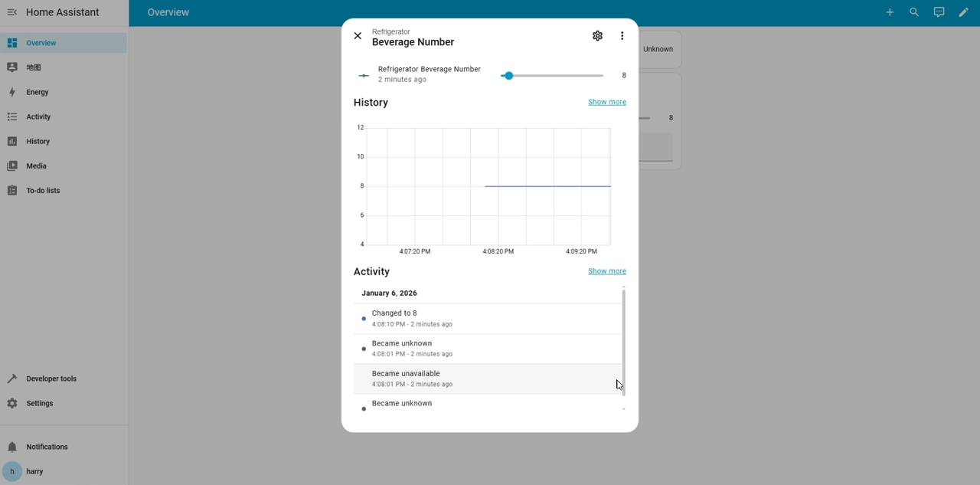Open Settings from sidebar
The width and height of the screenshot is (980, 485).
pos(39,403)
